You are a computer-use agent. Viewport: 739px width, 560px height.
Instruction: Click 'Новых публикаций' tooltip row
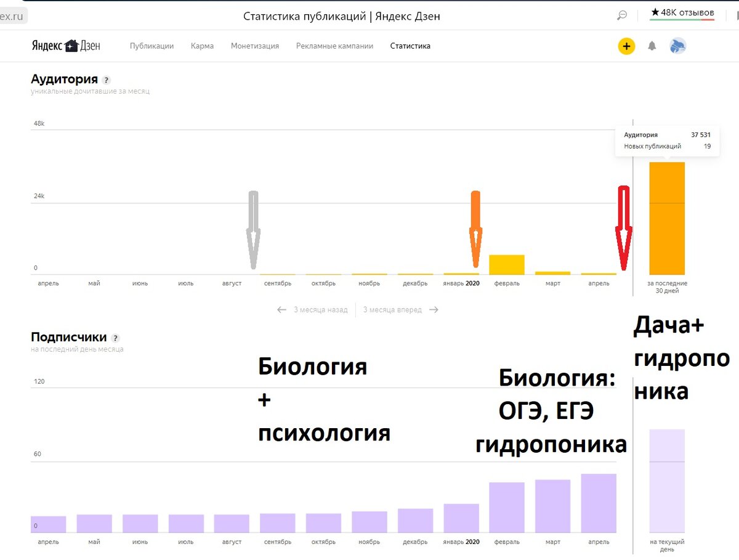[x=667, y=147]
